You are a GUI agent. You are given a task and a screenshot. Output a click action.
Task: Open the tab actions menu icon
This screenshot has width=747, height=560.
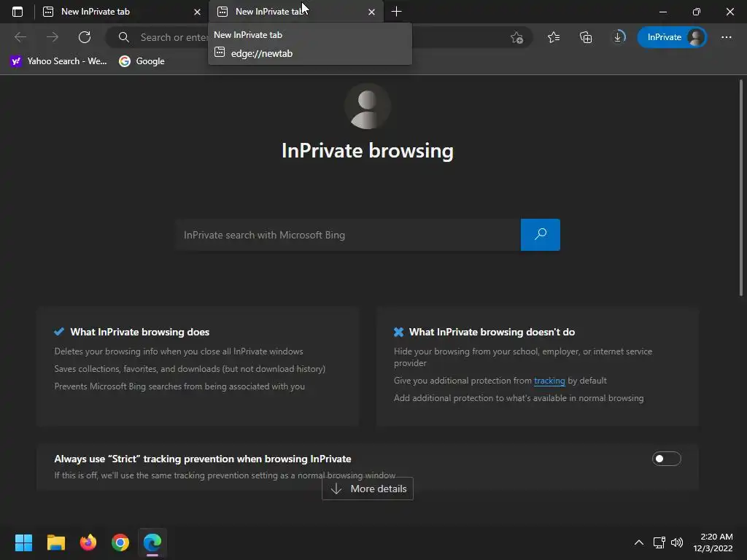(18, 12)
